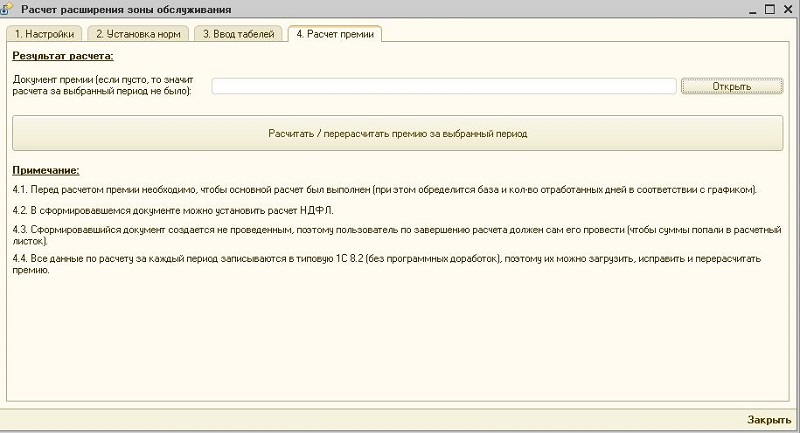Click 'Закрыть' at the bottom right

pos(769,420)
